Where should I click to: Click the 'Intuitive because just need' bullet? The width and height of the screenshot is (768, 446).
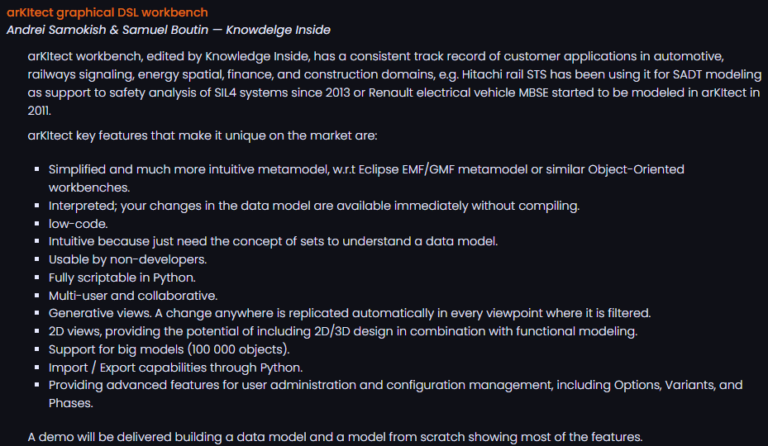tap(272, 241)
